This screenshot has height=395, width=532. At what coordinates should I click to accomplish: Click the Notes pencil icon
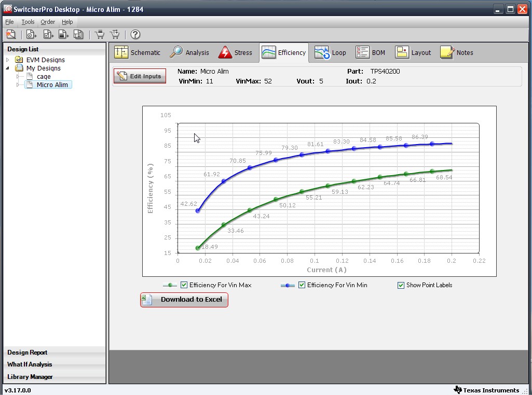pos(447,52)
